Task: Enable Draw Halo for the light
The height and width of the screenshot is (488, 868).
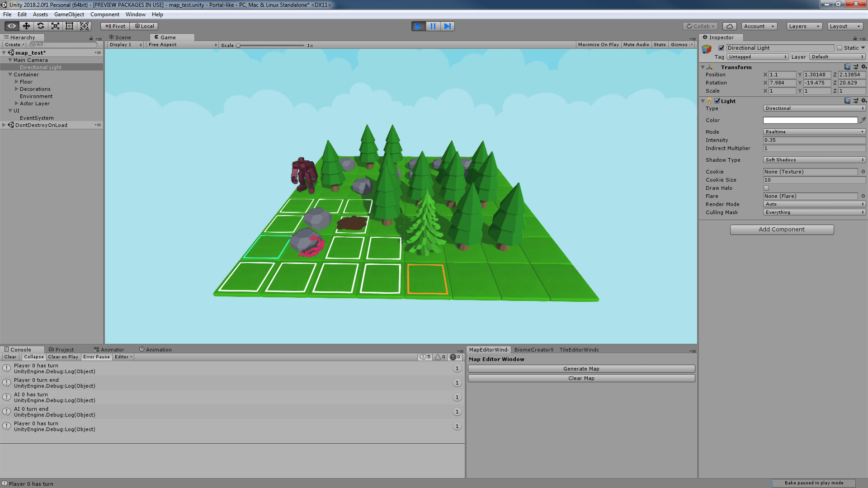Action: click(x=766, y=188)
